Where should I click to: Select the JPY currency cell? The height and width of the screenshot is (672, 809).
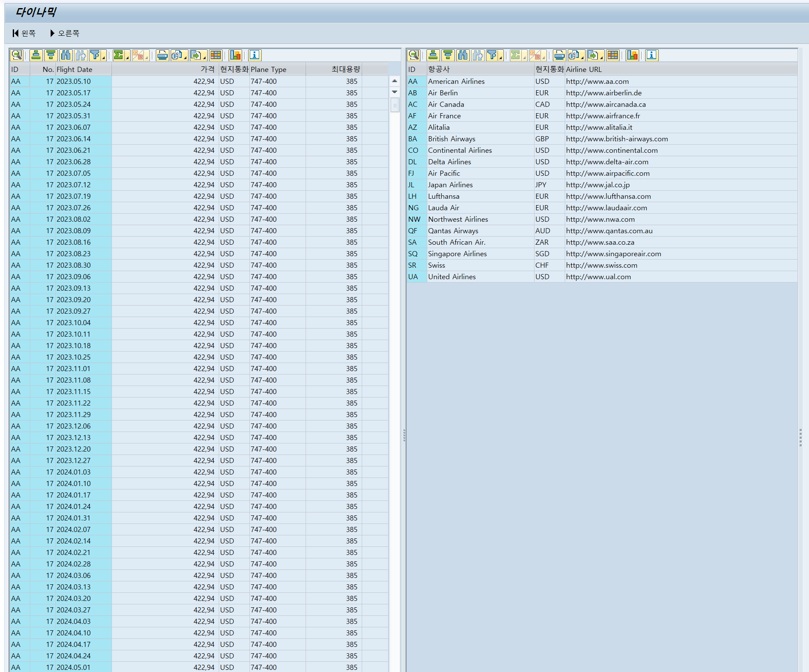(549, 185)
